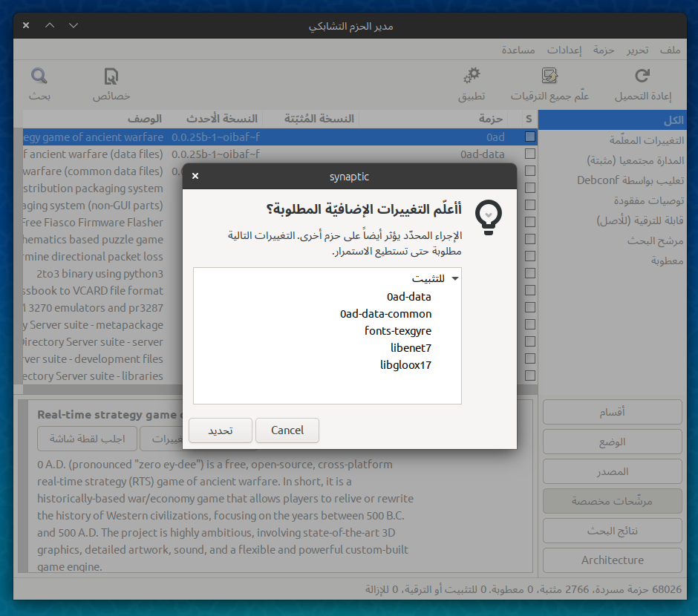698x616 pixels.
Task: Toggle the checkbox for package 0ad-data
Action: [x=529, y=154]
